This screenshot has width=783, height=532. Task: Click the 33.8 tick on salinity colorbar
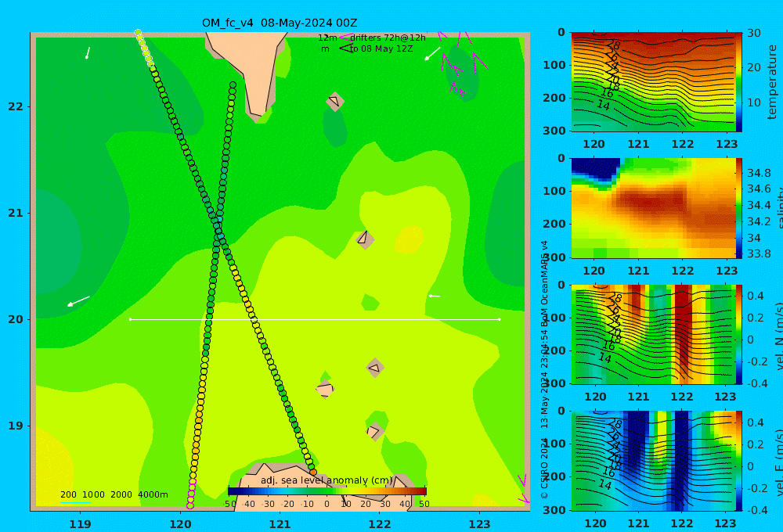coord(759,253)
